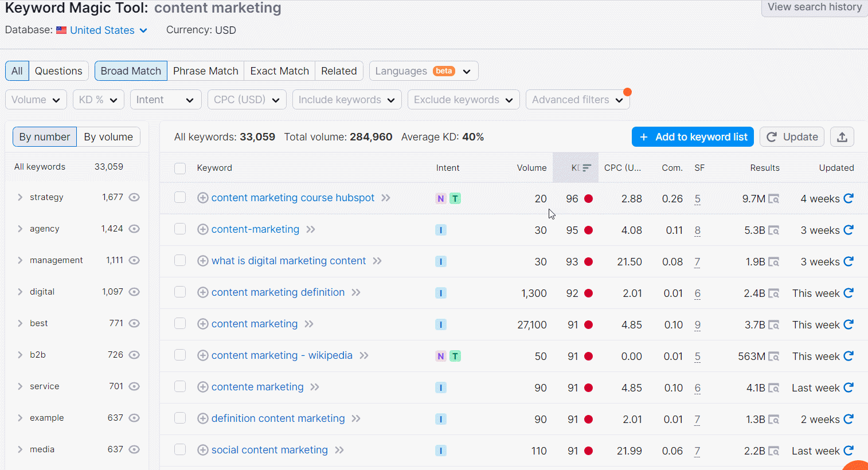Image resolution: width=868 pixels, height=470 pixels.
Task: Open SERP view for 2.2B results
Action: click(x=773, y=451)
